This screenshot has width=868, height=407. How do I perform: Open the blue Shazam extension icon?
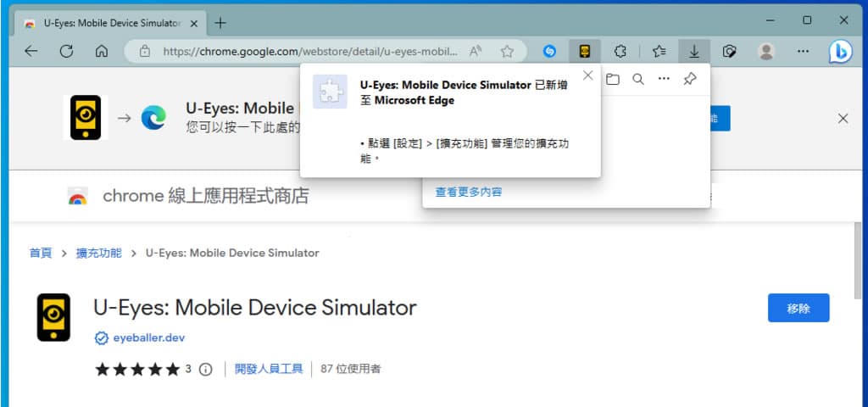click(x=549, y=52)
